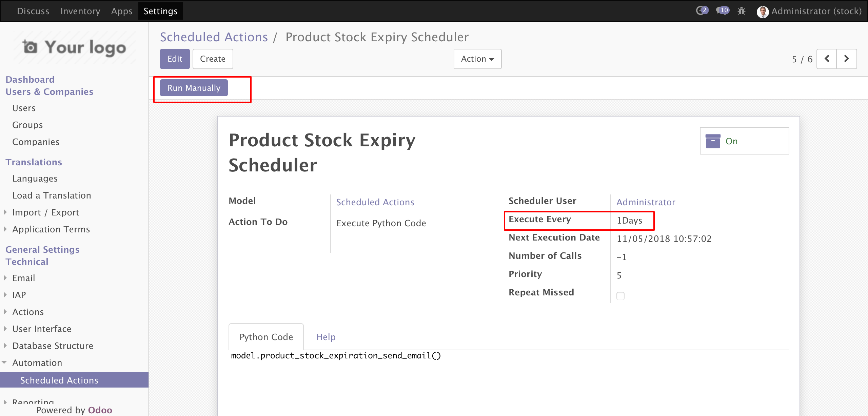The width and height of the screenshot is (868, 416).
Task: Switch to the Help tab
Action: pyautogui.click(x=325, y=337)
